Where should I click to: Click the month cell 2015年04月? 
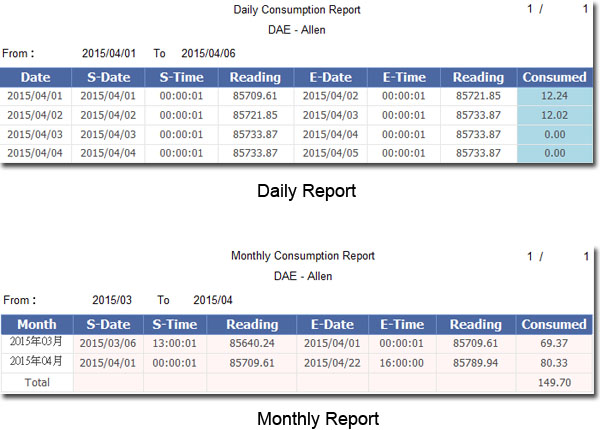click(36, 361)
